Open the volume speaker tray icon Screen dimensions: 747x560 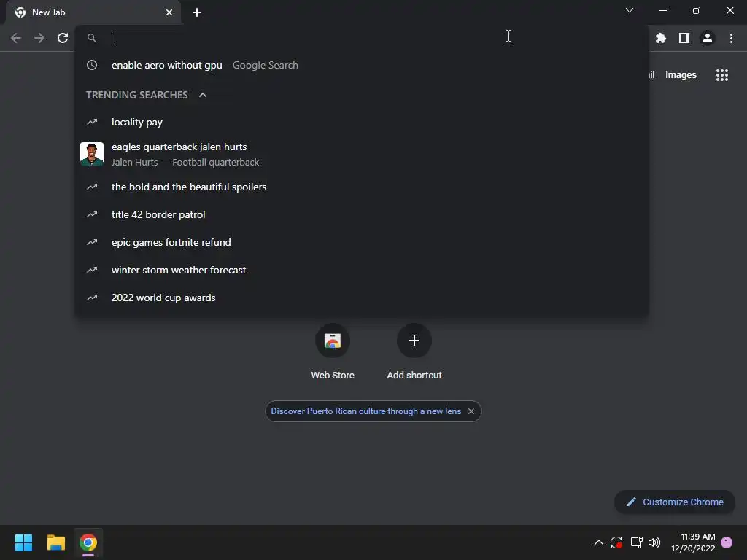pos(654,542)
